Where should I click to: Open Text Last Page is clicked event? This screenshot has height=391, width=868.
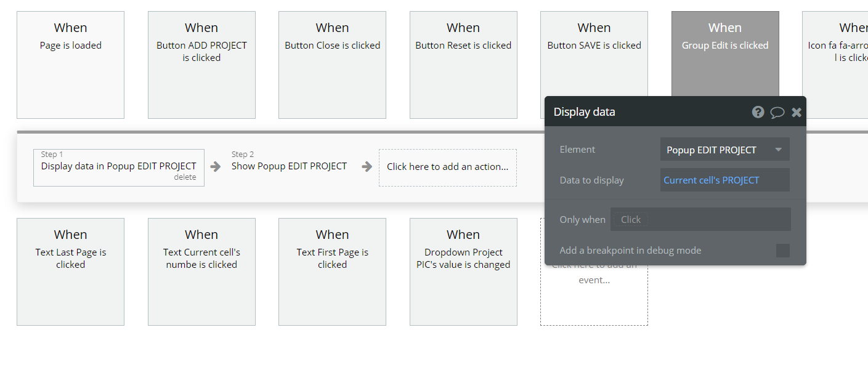[70, 272]
